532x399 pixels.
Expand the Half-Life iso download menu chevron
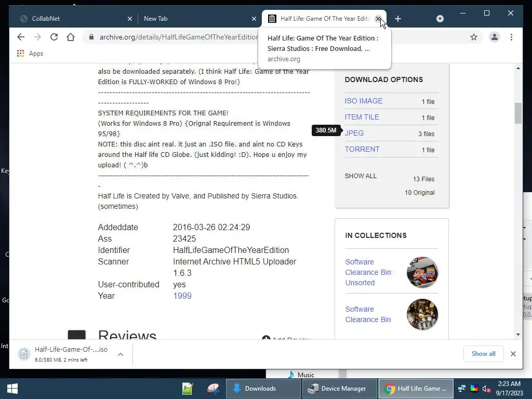click(121, 354)
